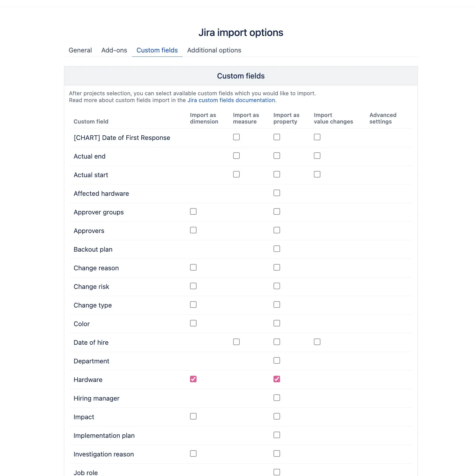Select the Additional options tab
Viewport: 475px width, 476px height.
(214, 50)
